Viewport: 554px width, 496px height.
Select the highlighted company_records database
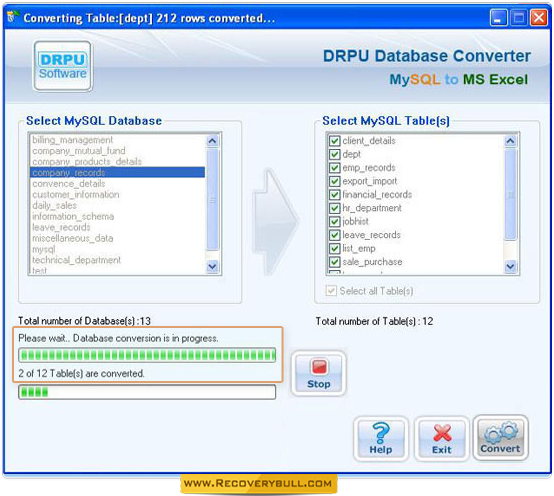coord(117,172)
